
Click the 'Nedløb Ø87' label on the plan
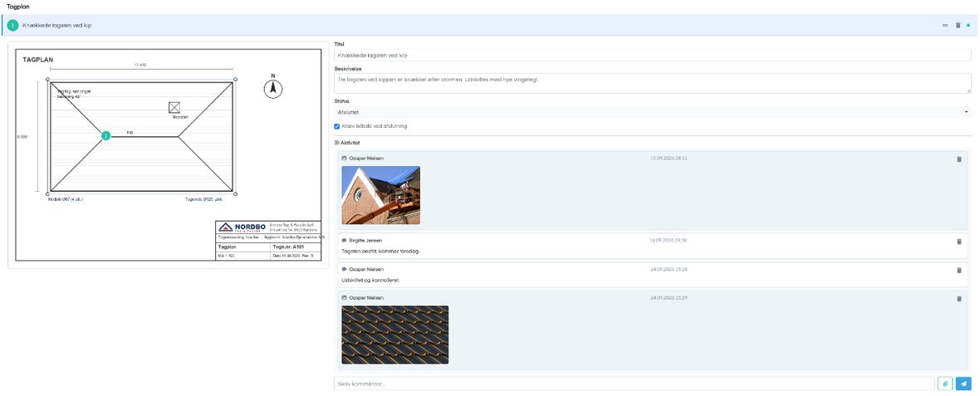(66, 199)
